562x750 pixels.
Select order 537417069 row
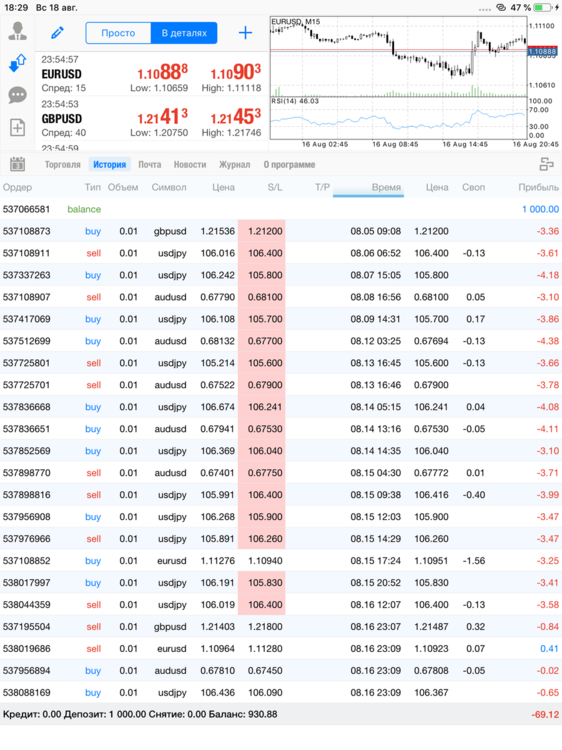point(281,319)
